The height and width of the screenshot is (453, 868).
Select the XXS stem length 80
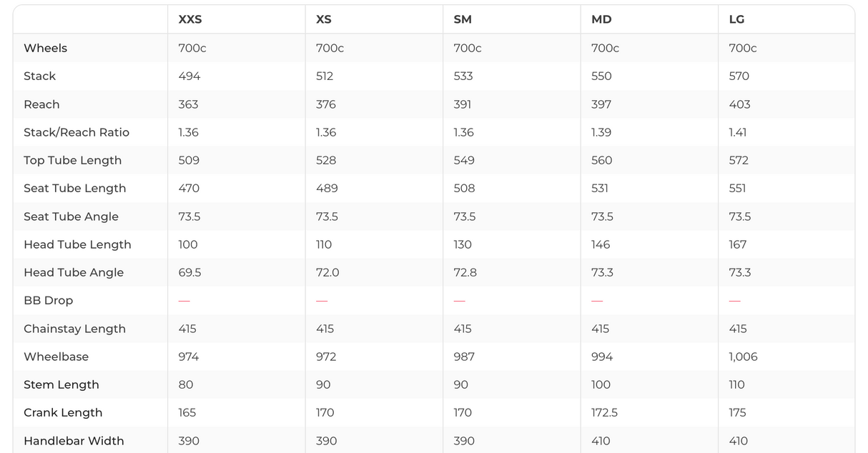[x=186, y=384]
